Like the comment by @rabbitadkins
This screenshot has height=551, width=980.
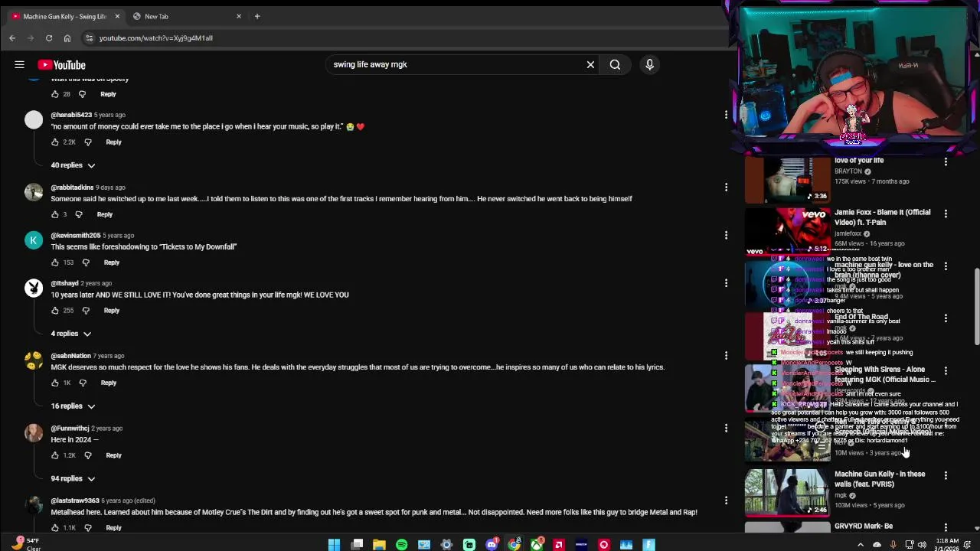(x=54, y=214)
